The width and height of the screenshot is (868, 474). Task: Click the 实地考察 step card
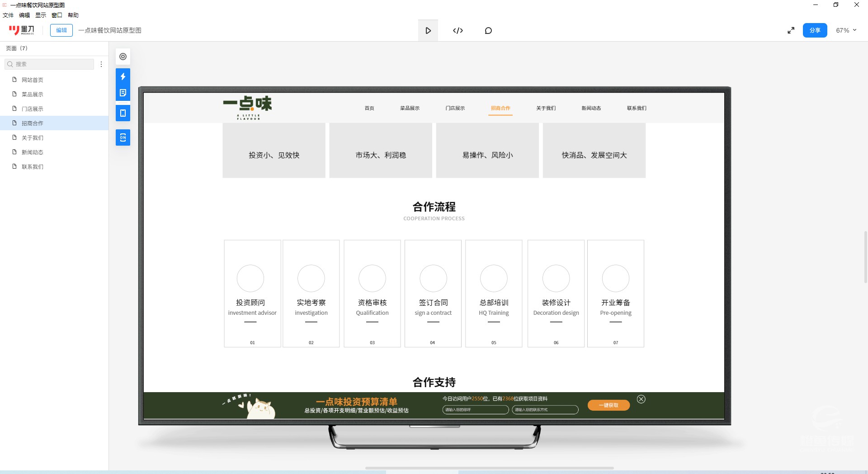pyautogui.click(x=311, y=294)
